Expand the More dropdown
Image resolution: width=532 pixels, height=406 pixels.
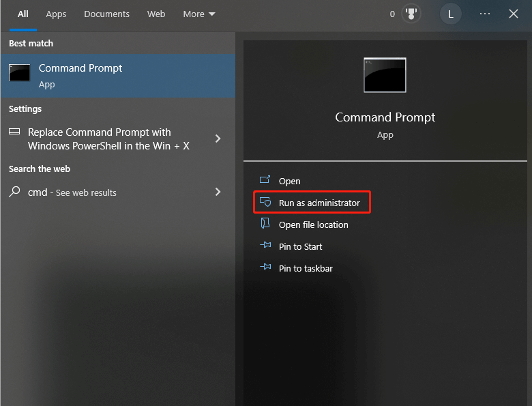point(199,14)
